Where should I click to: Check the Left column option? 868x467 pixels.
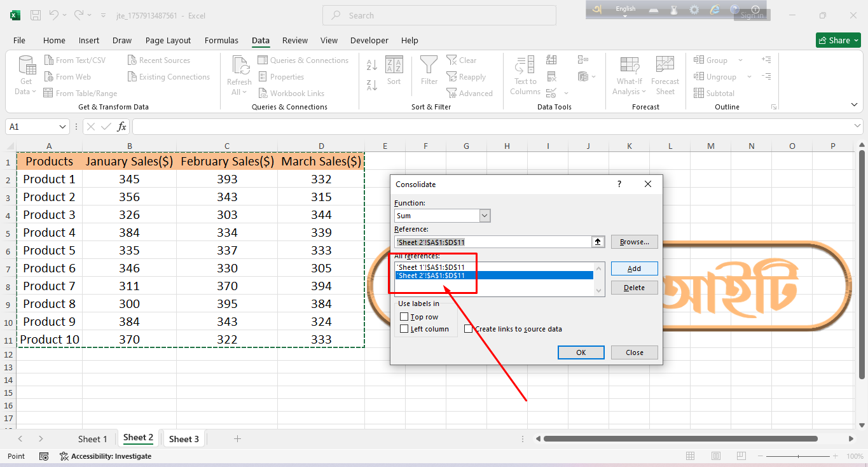pos(404,329)
